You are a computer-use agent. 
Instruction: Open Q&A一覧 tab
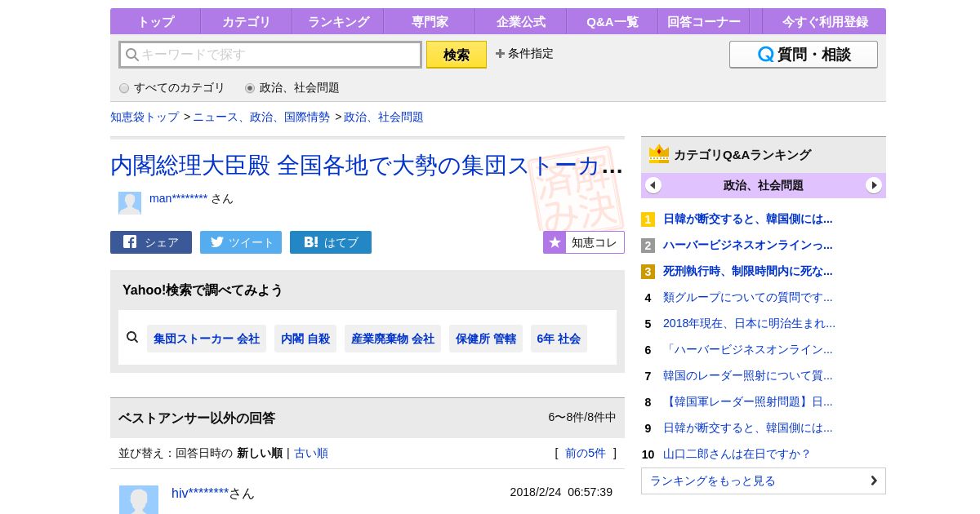coord(612,22)
